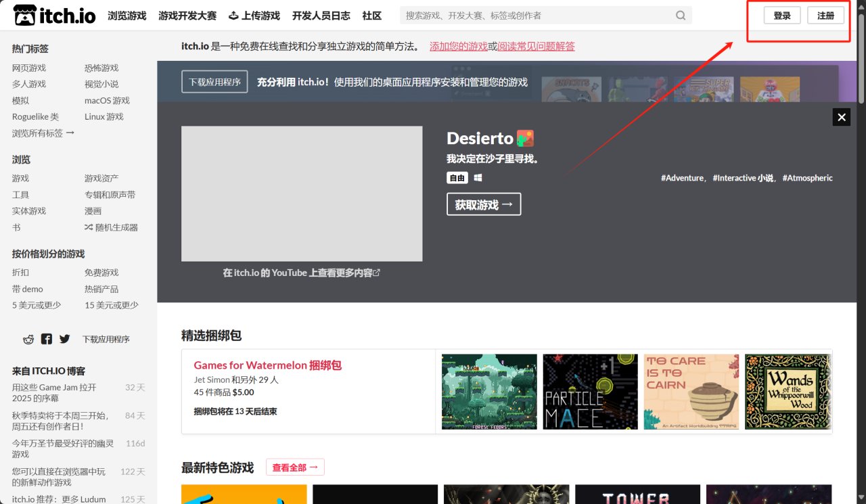The image size is (866, 504).
Task: Open the Linux 游戏 tag
Action: (x=104, y=116)
